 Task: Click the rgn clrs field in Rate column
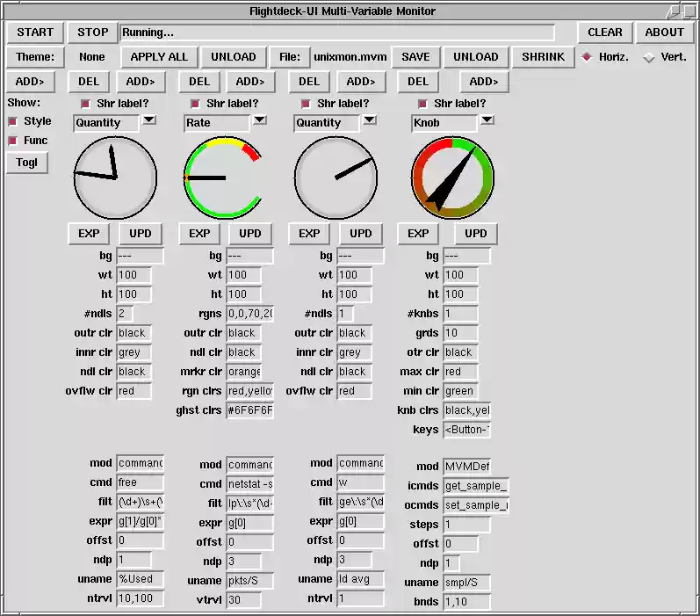[x=249, y=391]
